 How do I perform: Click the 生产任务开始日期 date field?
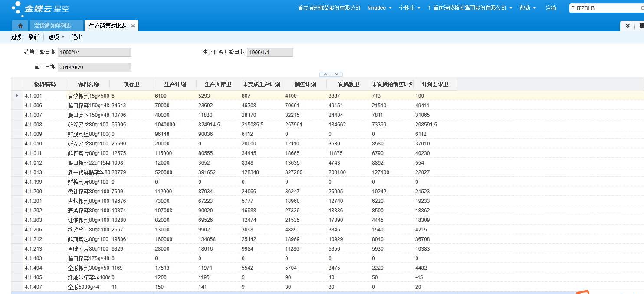tap(270, 52)
